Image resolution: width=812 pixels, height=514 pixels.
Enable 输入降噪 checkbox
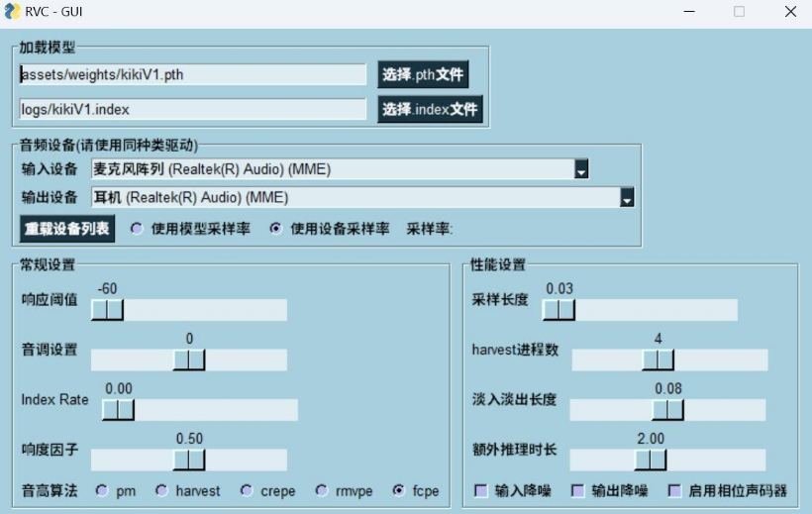(481, 490)
